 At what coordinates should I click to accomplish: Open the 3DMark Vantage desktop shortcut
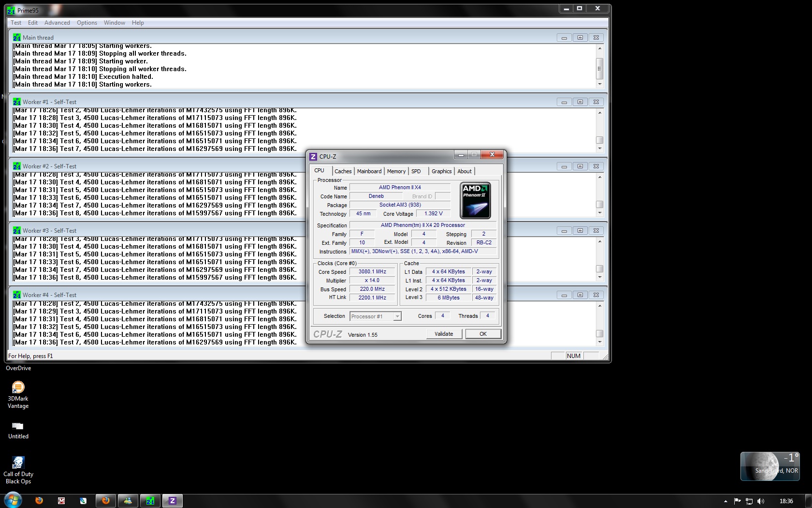point(18,395)
